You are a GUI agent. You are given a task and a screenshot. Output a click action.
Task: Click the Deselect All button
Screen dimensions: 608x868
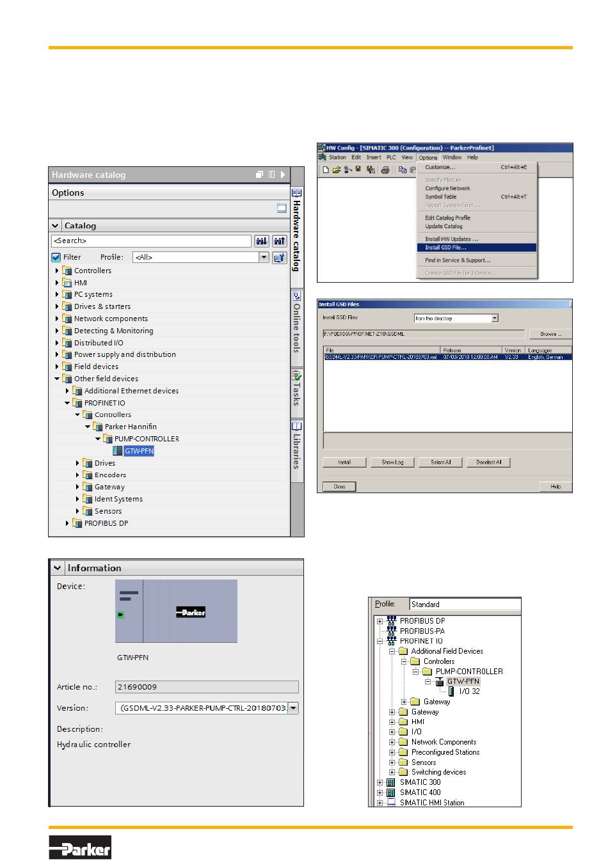(489, 462)
